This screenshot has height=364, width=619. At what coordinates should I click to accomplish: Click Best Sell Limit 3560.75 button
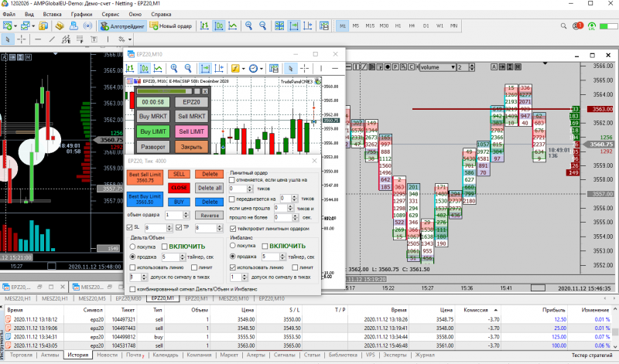pos(145,178)
